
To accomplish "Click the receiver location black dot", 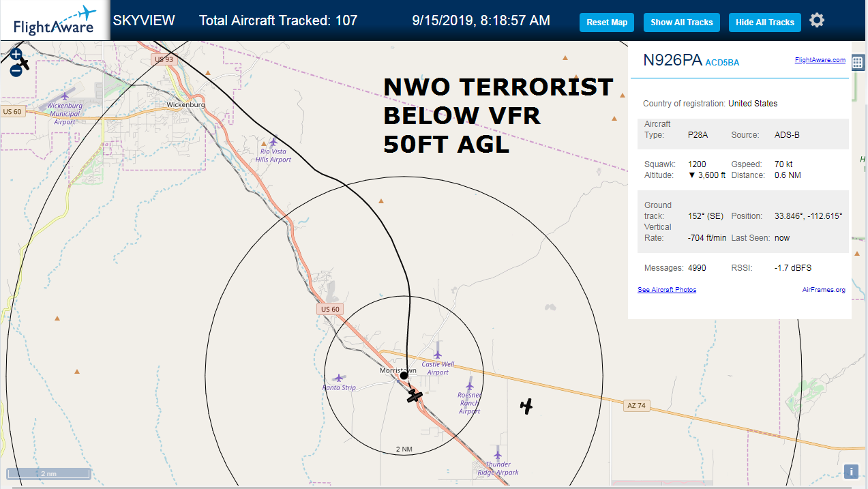I will (x=404, y=375).
